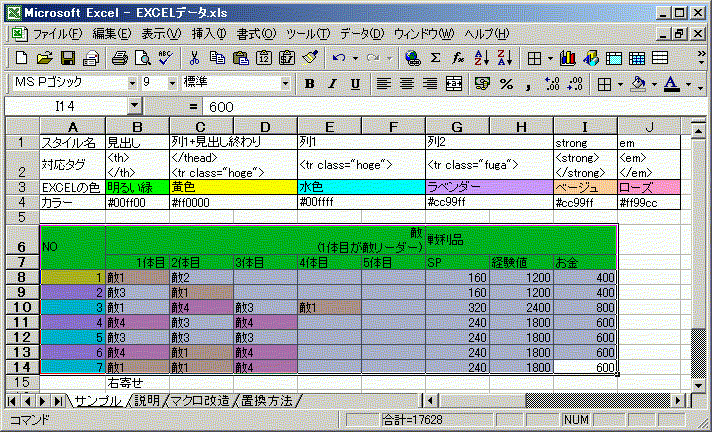
Task: Launch the Chart Wizard
Action: (568, 58)
